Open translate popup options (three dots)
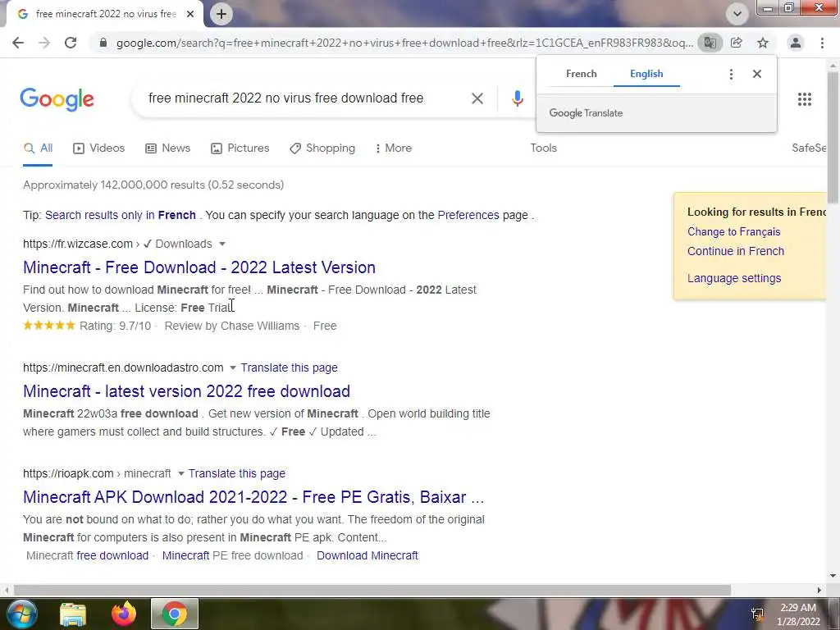 point(731,74)
